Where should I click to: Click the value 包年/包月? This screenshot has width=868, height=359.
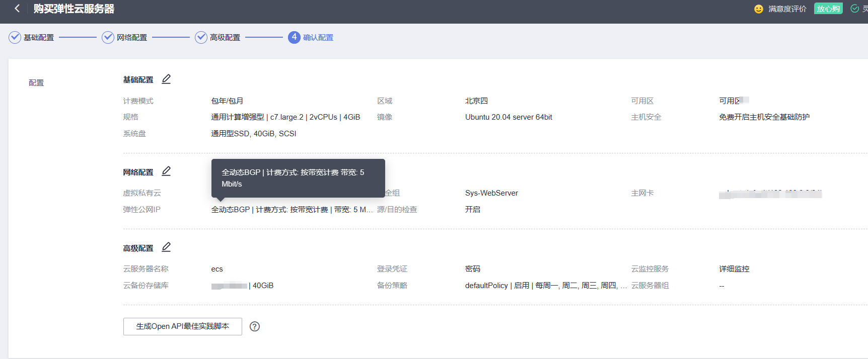click(227, 101)
